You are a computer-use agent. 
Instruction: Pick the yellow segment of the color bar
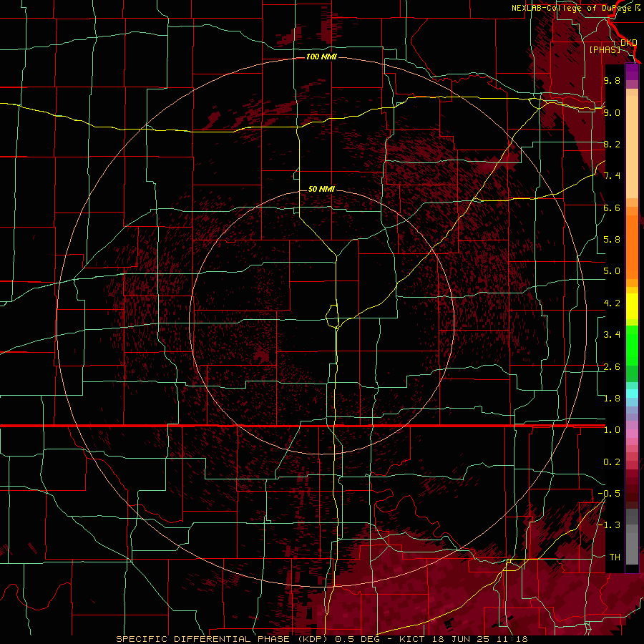(632, 306)
